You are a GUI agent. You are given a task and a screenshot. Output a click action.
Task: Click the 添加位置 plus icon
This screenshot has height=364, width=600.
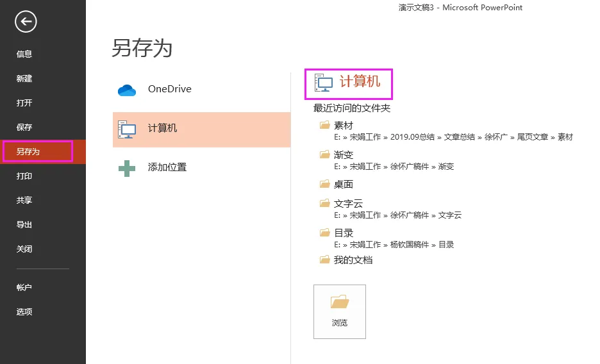point(127,168)
